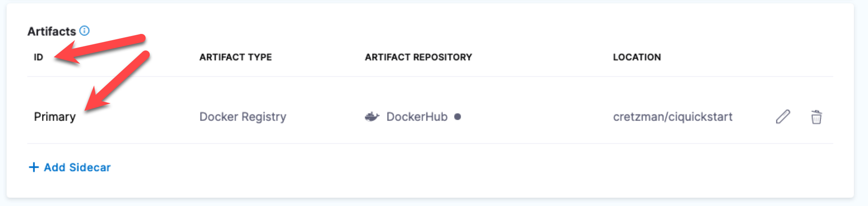Image resolution: width=868 pixels, height=206 pixels.
Task: Delete the Primary artifact using the trash icon
Action: pos(816,117)
